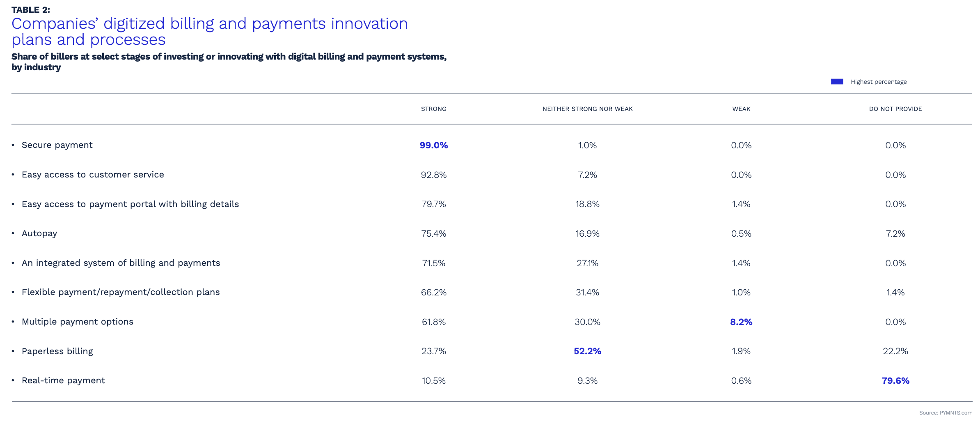
Task: Click the blue Highest percentage legend swatch
Action: coord(837,82)
